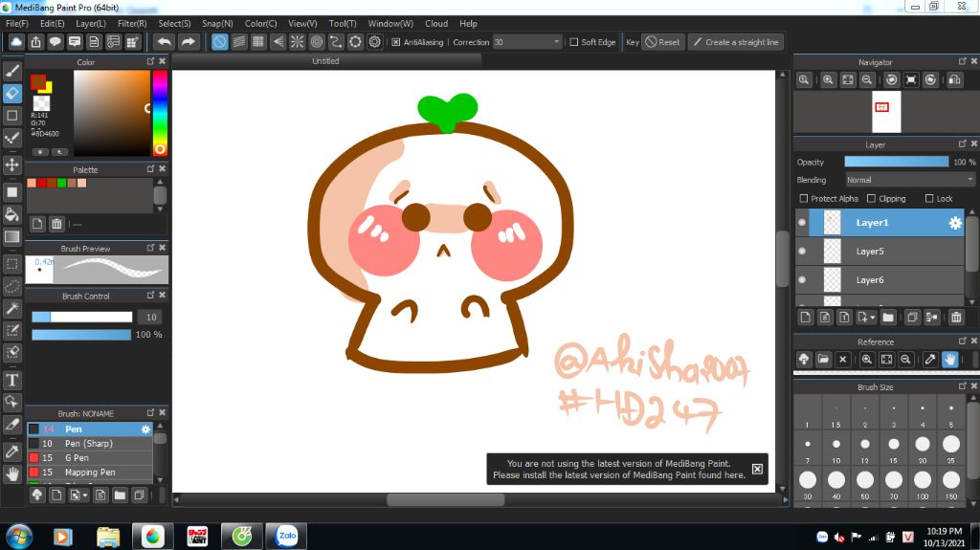
Task: Open Filter menu
Action: pos(132,24)
